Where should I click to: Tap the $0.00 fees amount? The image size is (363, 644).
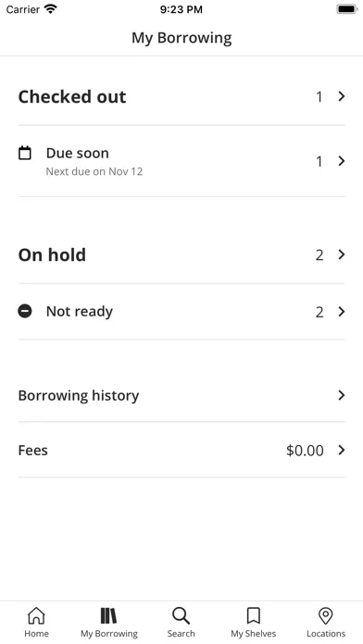[x=305, y=451]
